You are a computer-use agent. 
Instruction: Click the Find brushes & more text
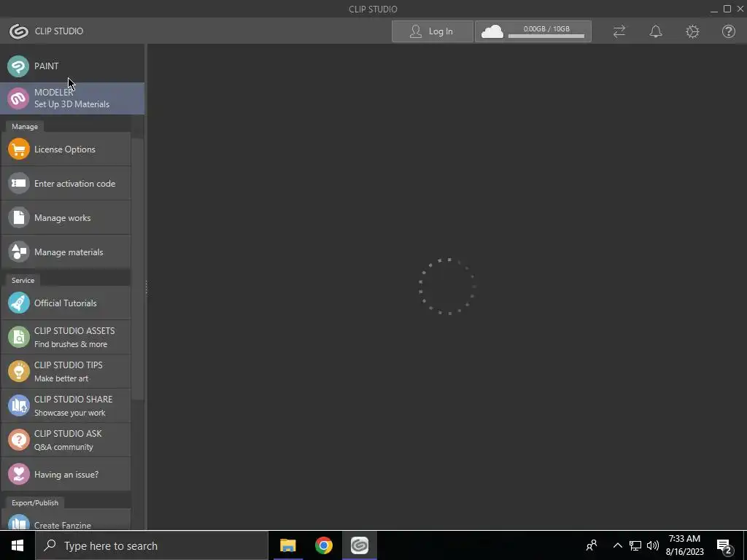coord(71,344)
